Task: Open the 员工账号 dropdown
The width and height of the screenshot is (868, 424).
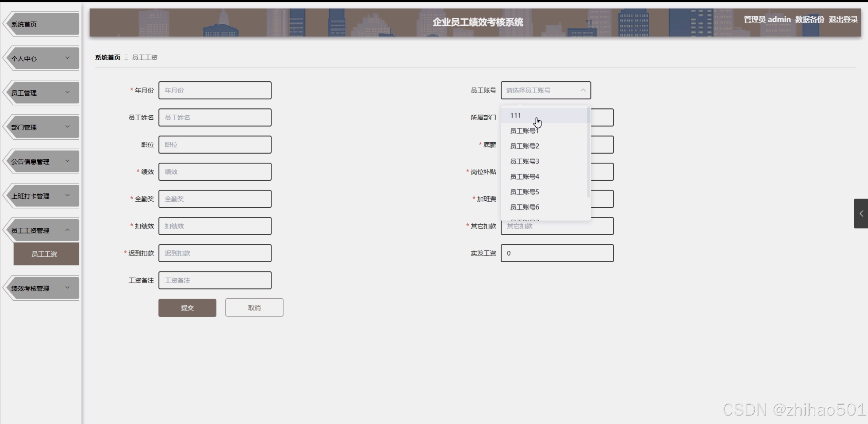Action: click(x=545, y=90)
